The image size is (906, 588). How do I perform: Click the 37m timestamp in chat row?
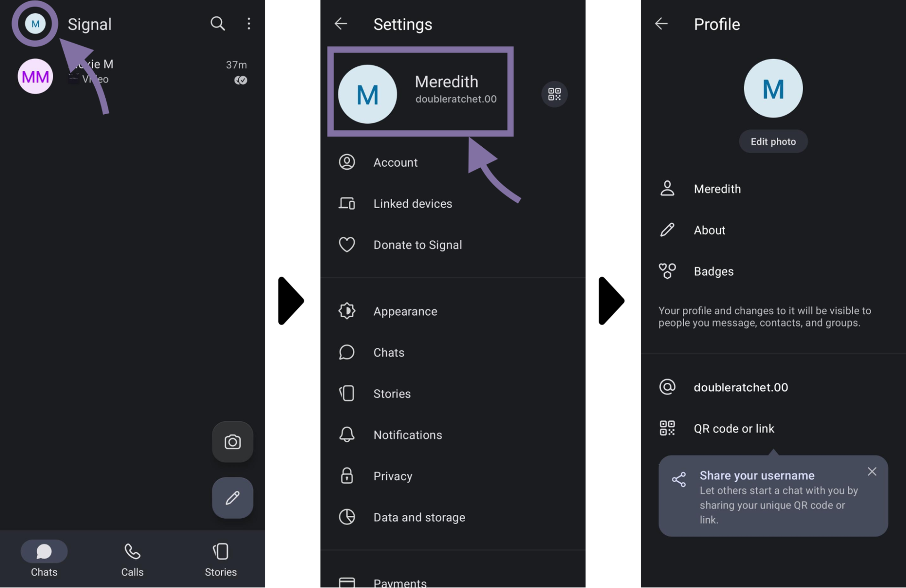pos(236,65)
